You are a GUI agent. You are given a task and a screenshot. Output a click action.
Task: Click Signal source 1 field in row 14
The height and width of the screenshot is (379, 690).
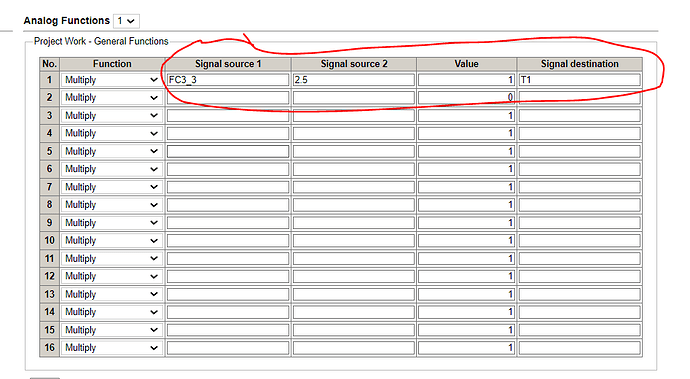[x=228, y=312]
